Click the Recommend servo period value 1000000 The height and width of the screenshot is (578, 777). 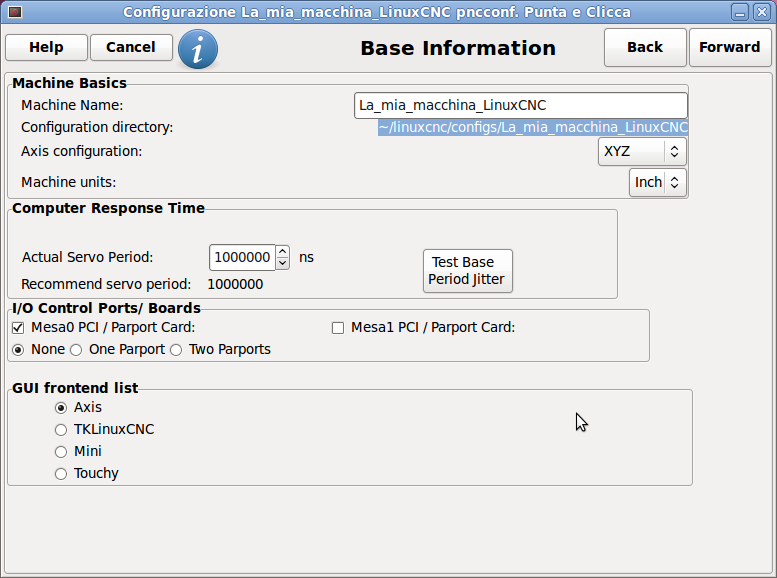point(235,285)
